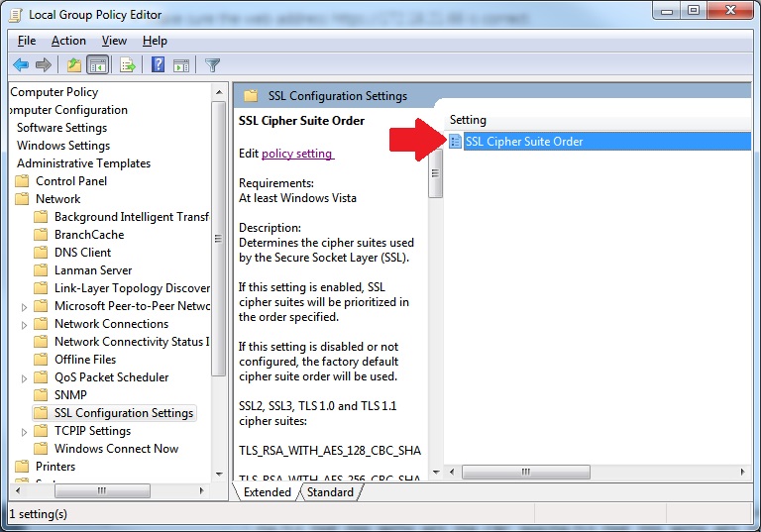The image size is (761, 532).
Task: Select the Control Panel tree folder
Action: click(70, 181)
